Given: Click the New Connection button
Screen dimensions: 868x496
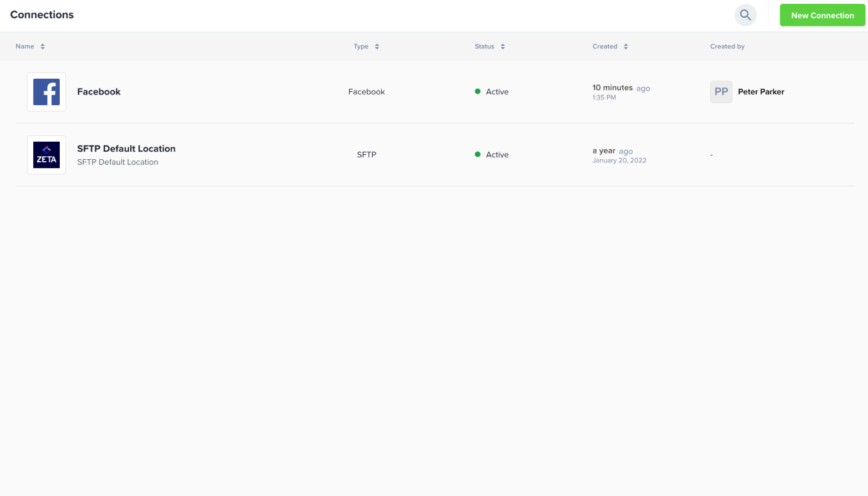Looking at the screenshot, I should pos(822,15).
